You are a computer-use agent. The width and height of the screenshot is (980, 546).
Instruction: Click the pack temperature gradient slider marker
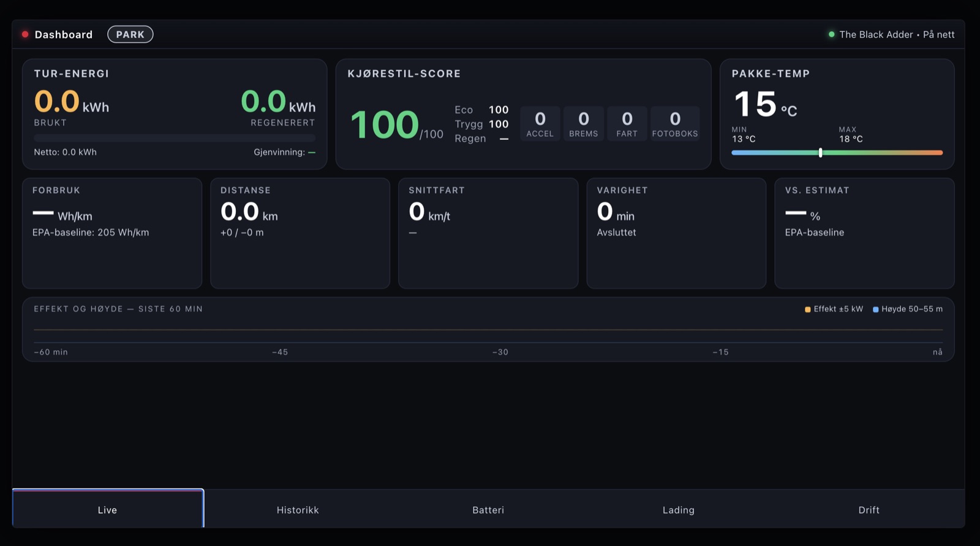point(820,153)
